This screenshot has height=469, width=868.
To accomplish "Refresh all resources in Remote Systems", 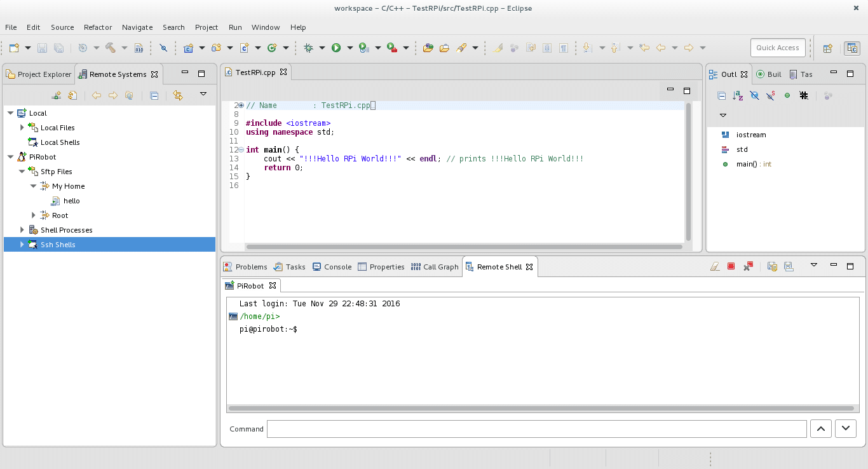I will [x=72, y=95].
